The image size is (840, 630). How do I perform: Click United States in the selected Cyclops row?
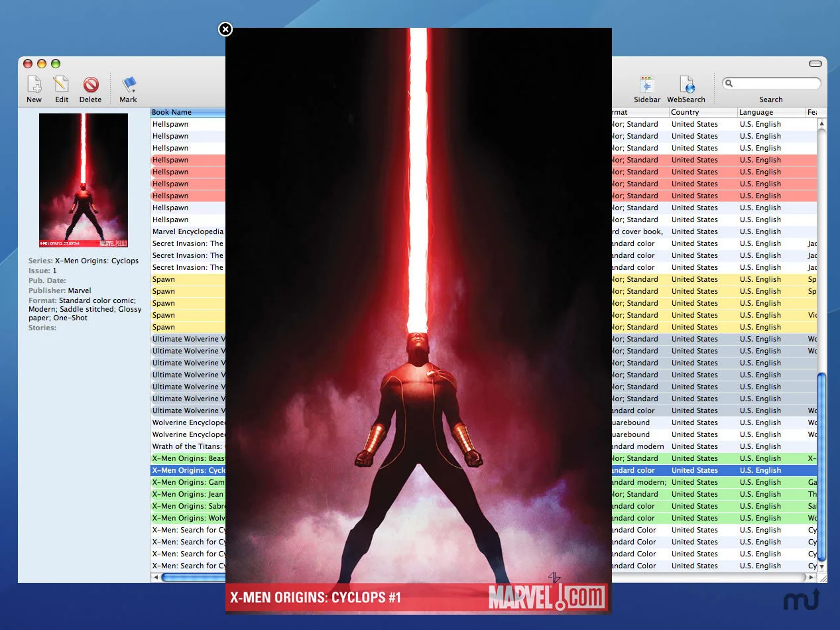pos(694,470)
